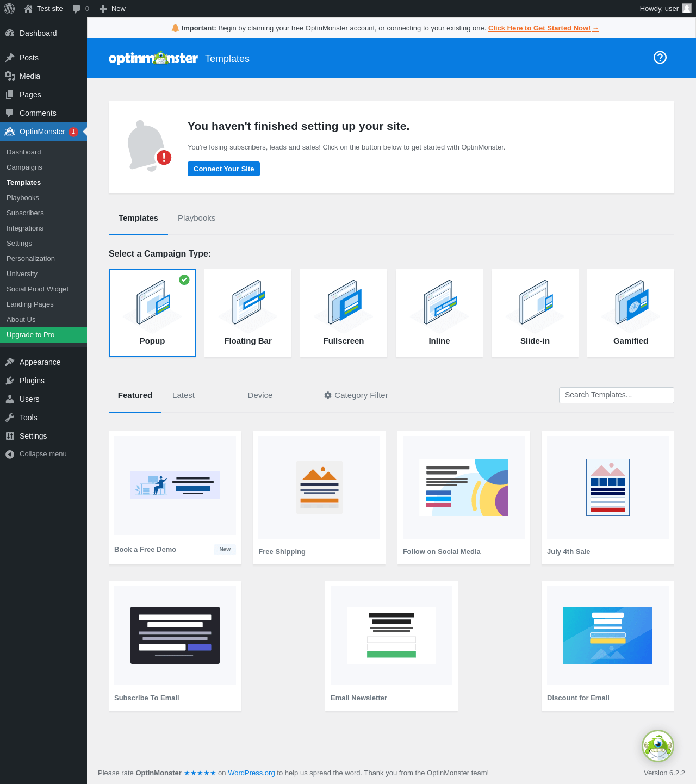
Task: Click the notification bell alert icon
Action: (x=149, y=145)
